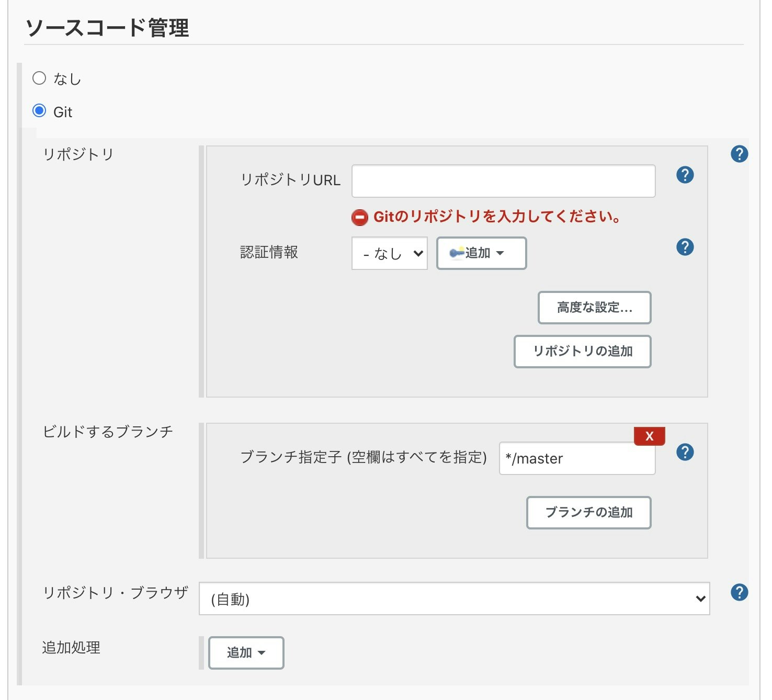Open help beside the 認証情報 credentials row
The width and height of the screenshot is (772, 700).
coord(685,246)
